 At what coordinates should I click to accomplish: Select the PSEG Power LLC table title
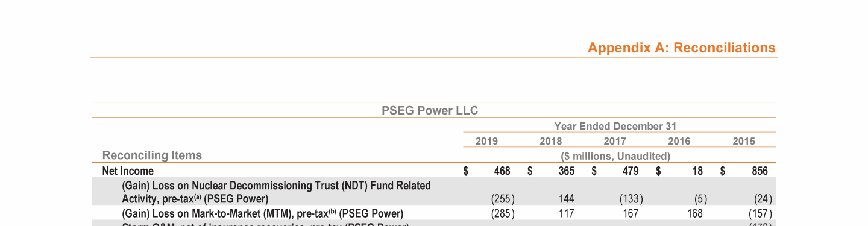(x=430, y=110)
